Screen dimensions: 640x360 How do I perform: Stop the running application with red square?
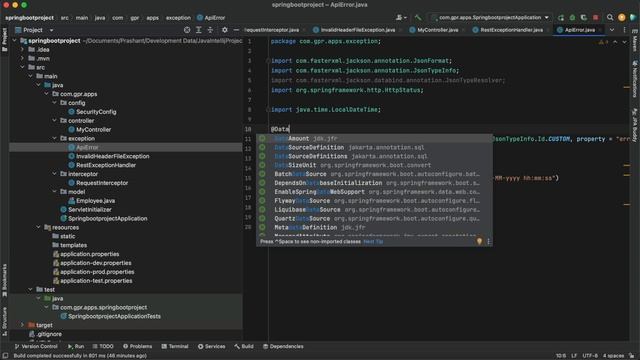click(596, 18)
